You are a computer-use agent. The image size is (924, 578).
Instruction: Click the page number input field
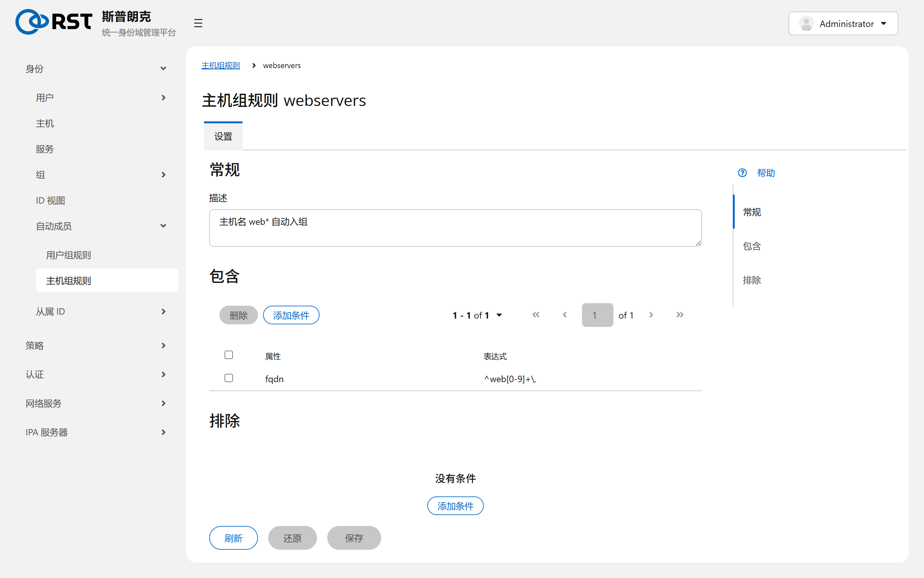coord(597,315)
